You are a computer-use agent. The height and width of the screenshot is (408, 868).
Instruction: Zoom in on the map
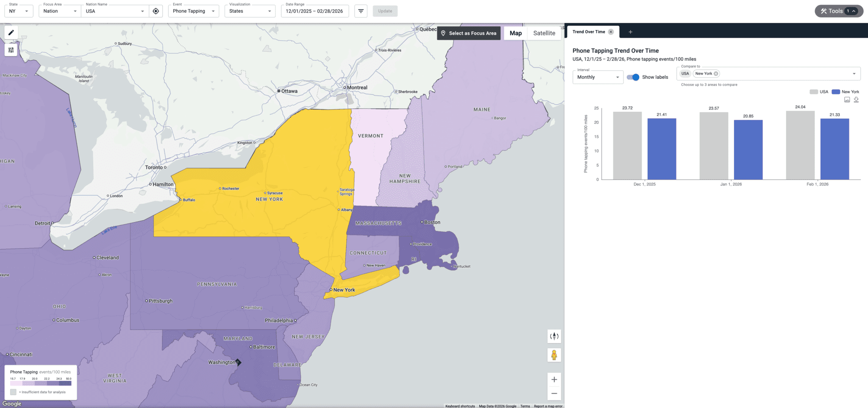tap(554, 380)
